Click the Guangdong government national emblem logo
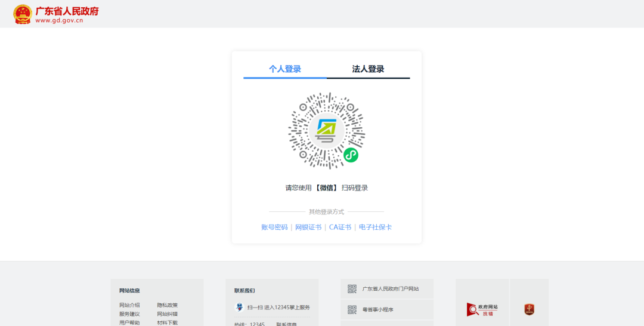 click(23, 14)
